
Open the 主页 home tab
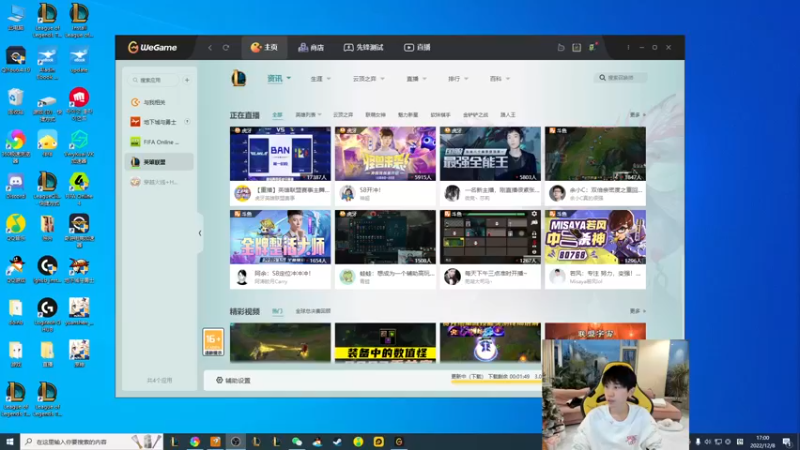264,47
